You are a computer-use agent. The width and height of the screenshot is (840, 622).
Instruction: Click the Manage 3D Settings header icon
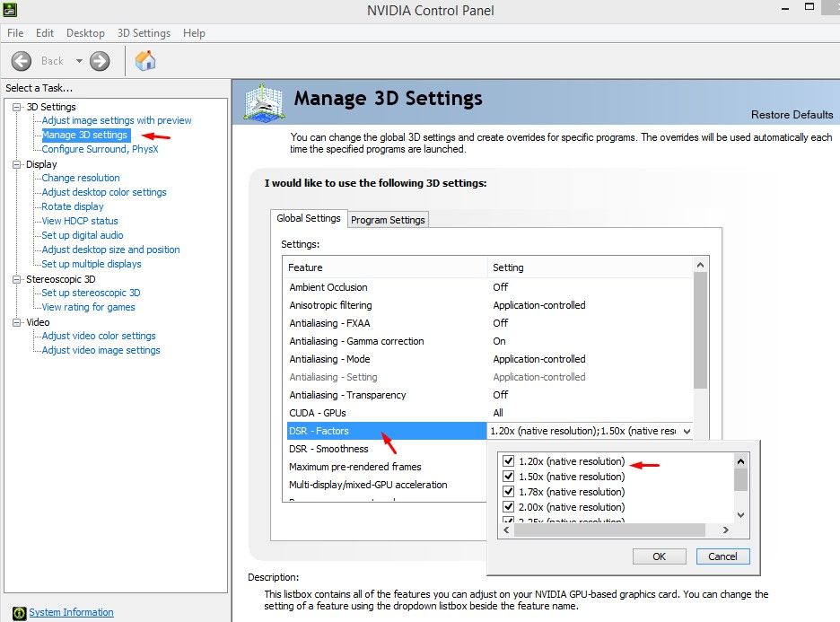tap(263, 101)
